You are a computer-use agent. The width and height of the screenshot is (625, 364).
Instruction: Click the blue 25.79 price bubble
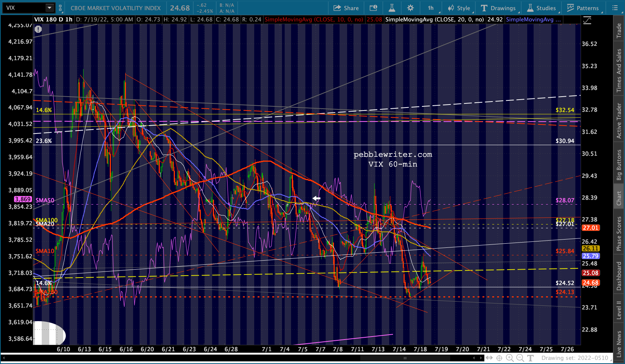[x=591, y=256]
